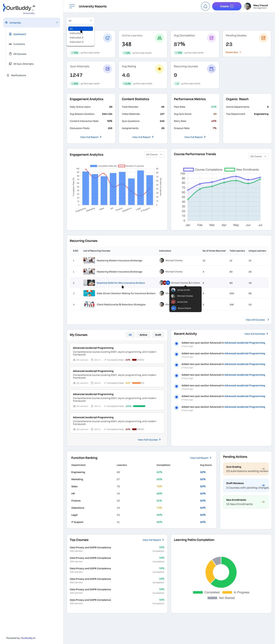Click the Pending Grades orange icon

click(x=263, y=38)
